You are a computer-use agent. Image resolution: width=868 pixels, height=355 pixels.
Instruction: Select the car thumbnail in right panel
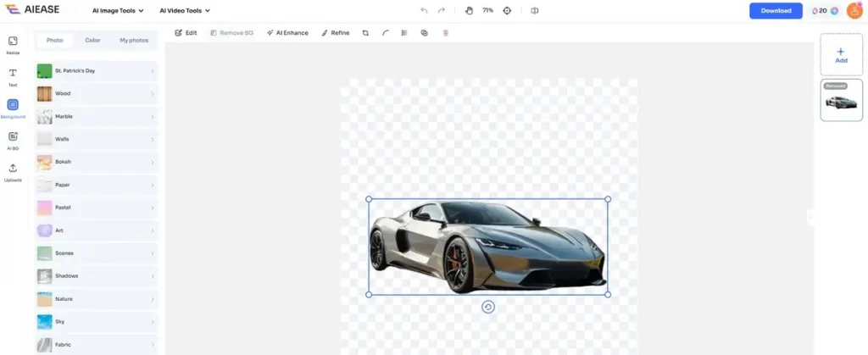coord(841,101)
